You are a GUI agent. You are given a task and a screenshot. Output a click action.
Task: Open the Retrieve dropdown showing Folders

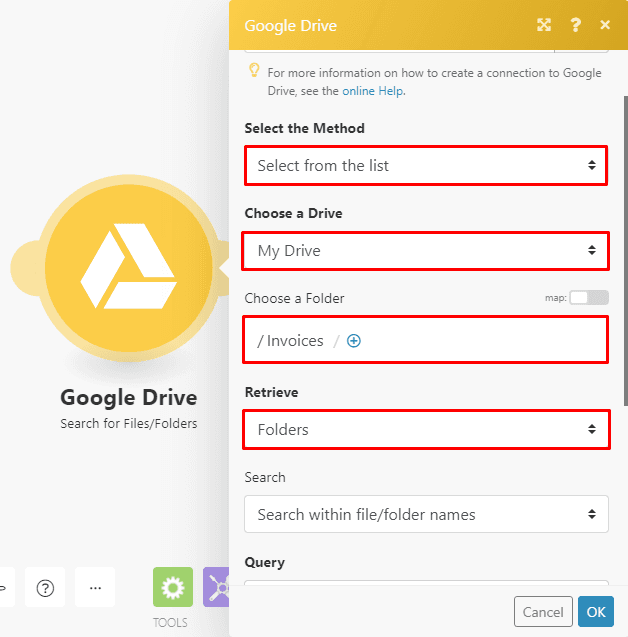pos(426,430)
